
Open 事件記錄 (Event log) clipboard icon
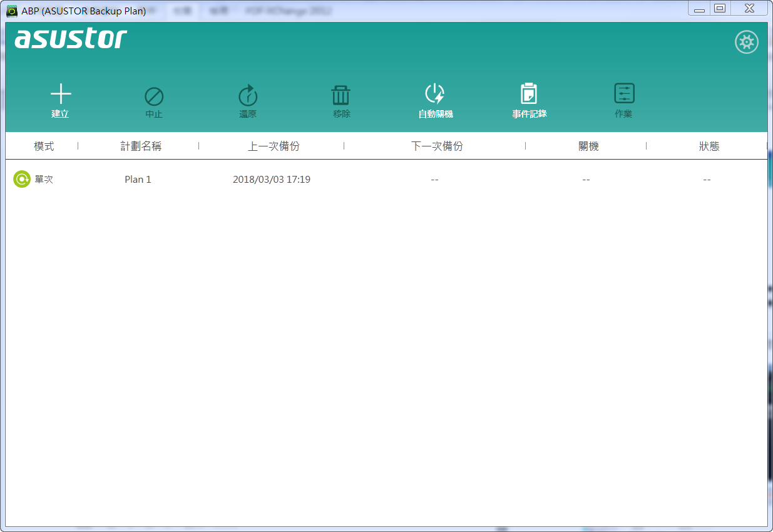pos(529,93)
